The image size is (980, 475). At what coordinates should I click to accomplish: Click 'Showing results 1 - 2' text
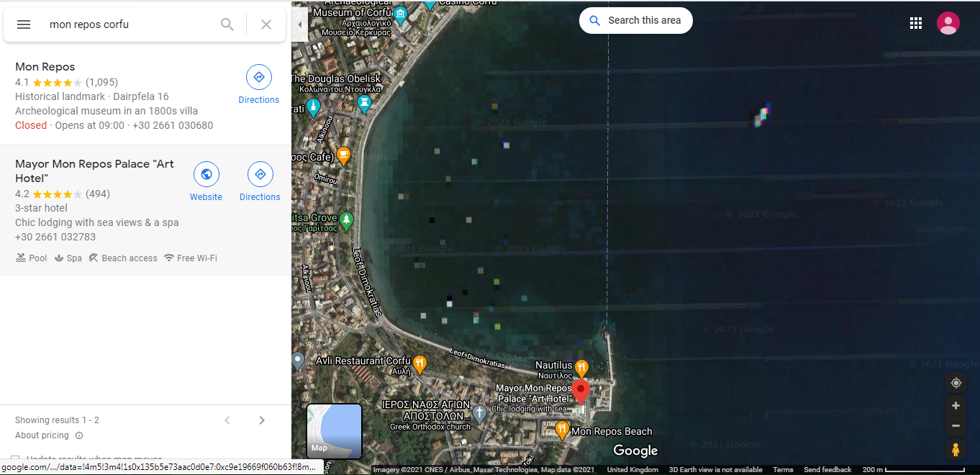[x=57, y=420]
